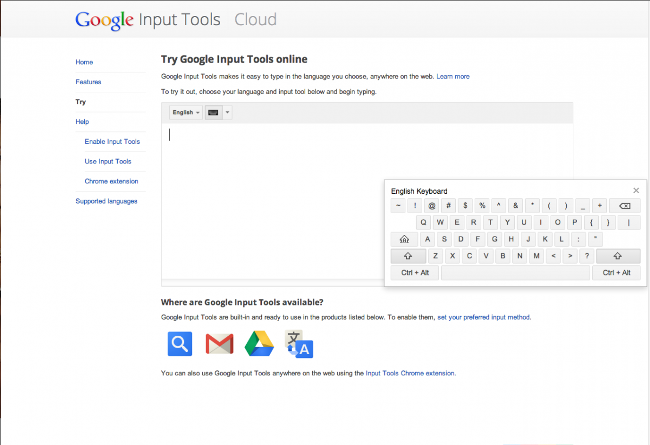Screen dimensions: 650x445
Task: Tap the E key on the virtual keyboard
Action: [x=457, y=223]
